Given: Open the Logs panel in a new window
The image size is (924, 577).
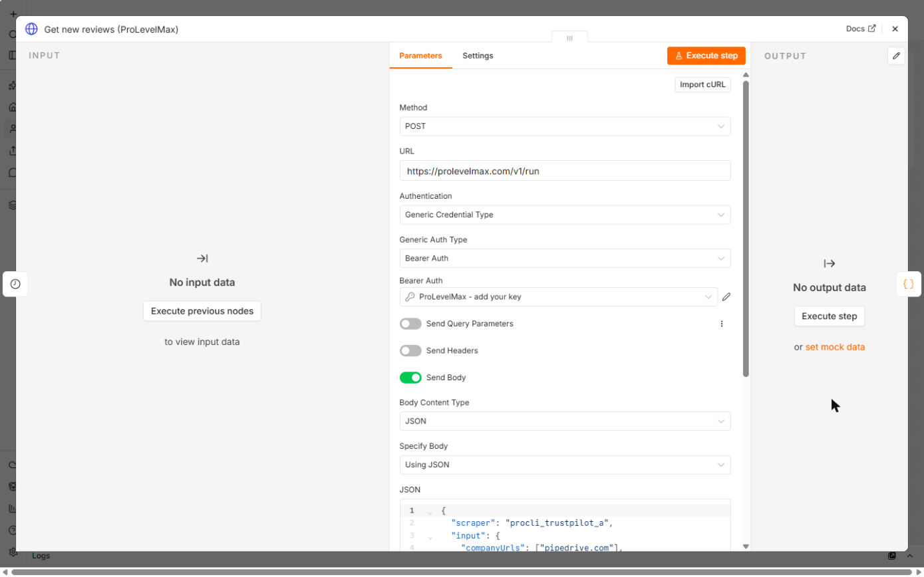Looking at the screenshot, I should (x=892, y=556).
